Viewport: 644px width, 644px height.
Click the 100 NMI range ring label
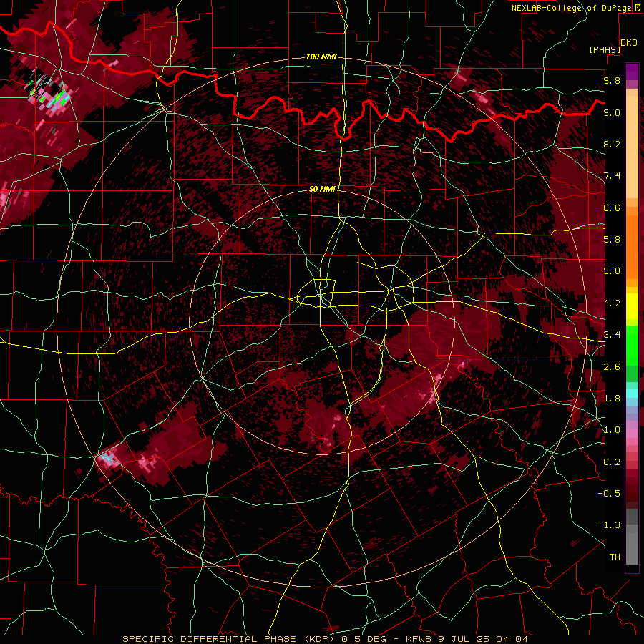tap(321, 57)
